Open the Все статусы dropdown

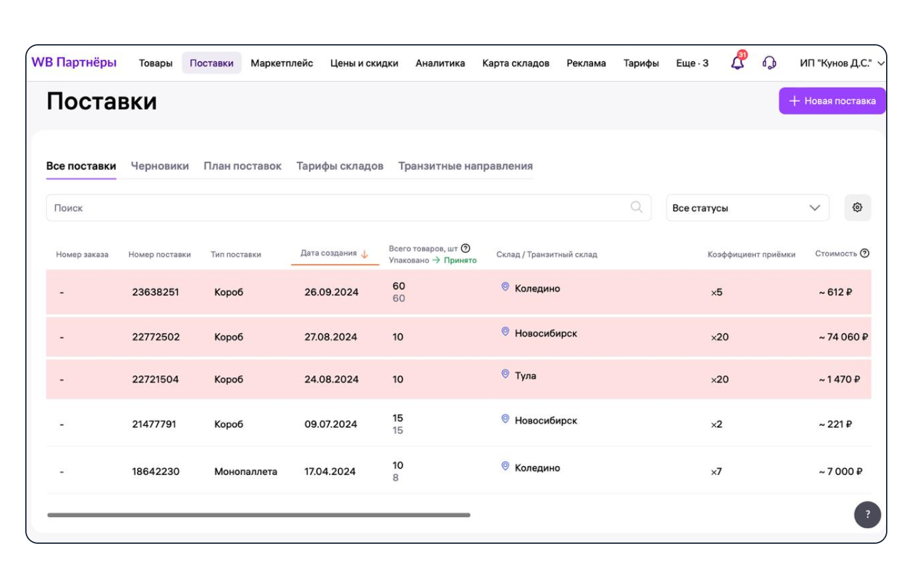[747, 208]
